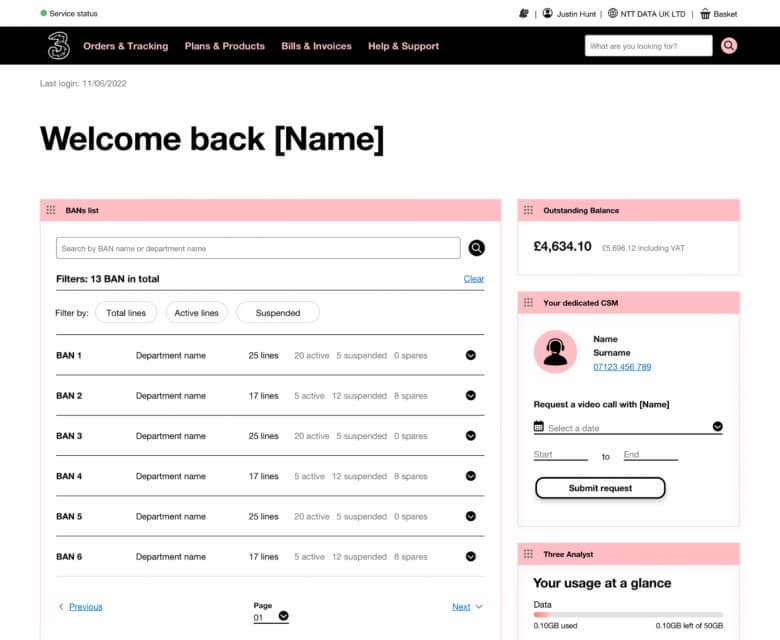Focus the 'What are you looking for?' search field

coord(648,46)
